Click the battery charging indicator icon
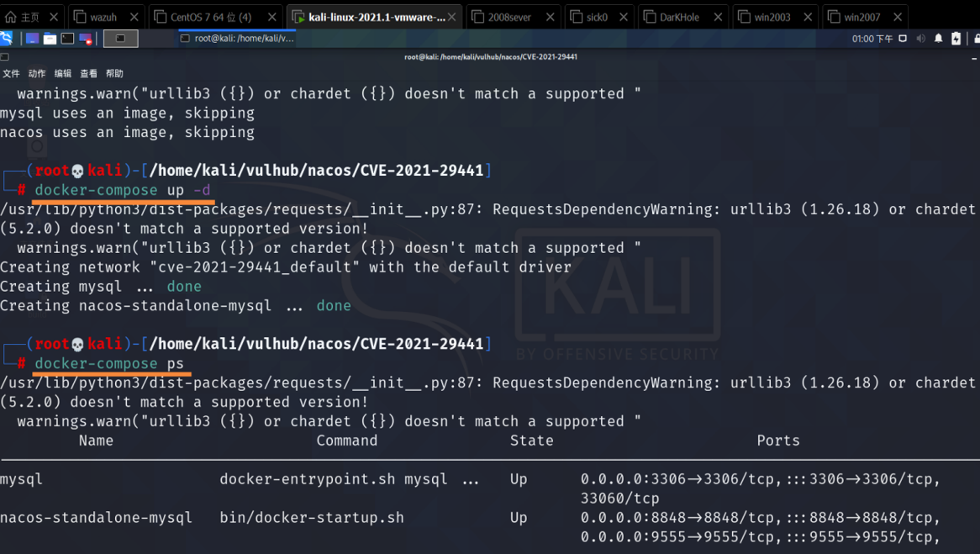This screenshot has height=554, width=980. (x=956, y=39)
